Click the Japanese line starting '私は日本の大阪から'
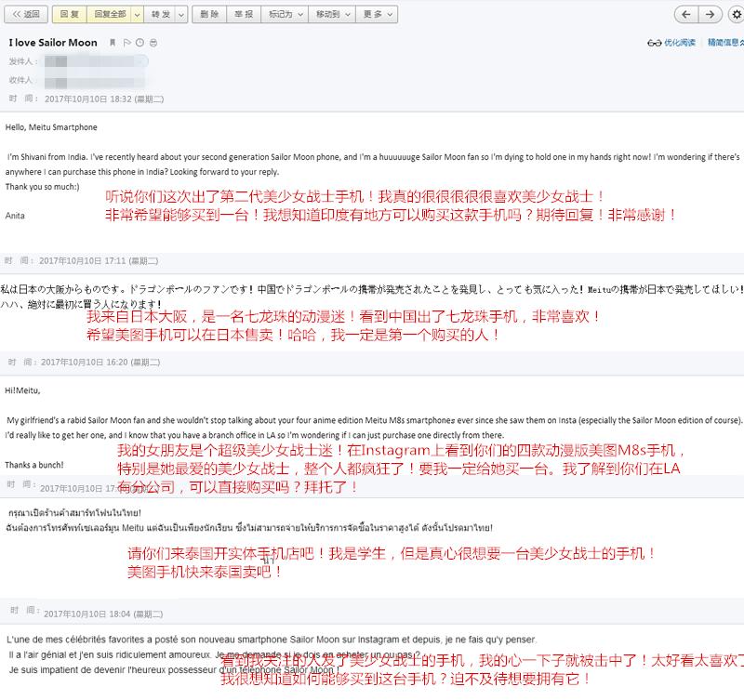The image size is (744, 700). 371,289
